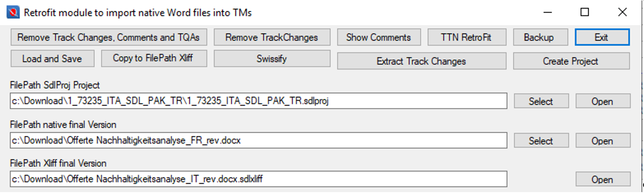Select an SdlProj project file
Screen dimensions: 644x193
pyautogui.click(x=541, y=101)
